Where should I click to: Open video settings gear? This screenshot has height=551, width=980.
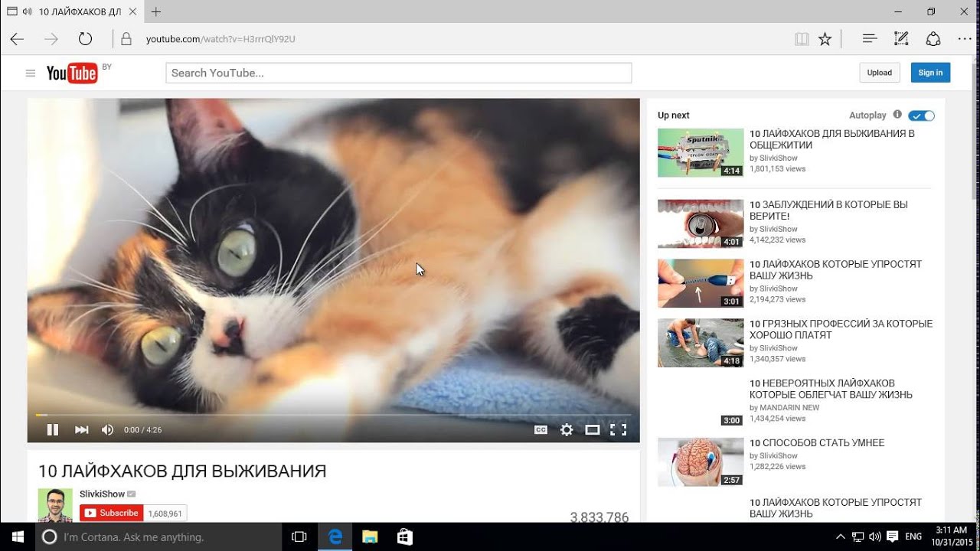567,430
